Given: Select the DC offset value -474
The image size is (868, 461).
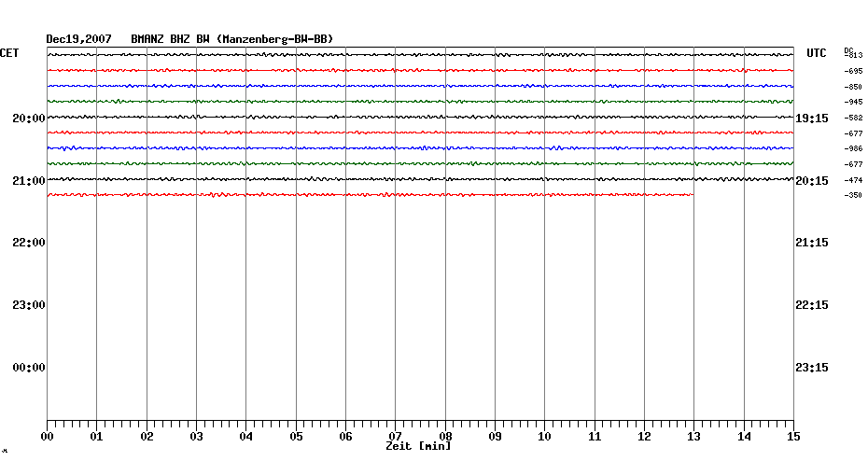Looking at the screenshot, I should coord(853,180).
